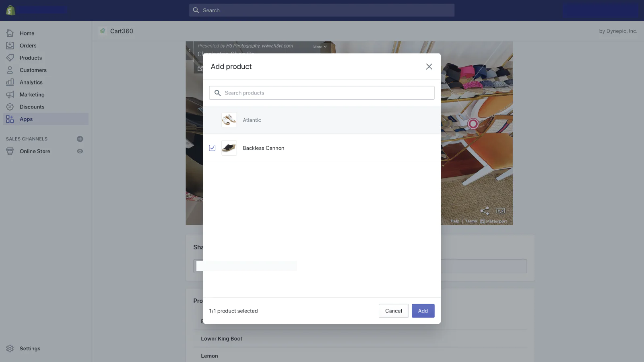Collapse tour panel with left chevron
The width and height of the screenshot is (644, 362).
190,51
